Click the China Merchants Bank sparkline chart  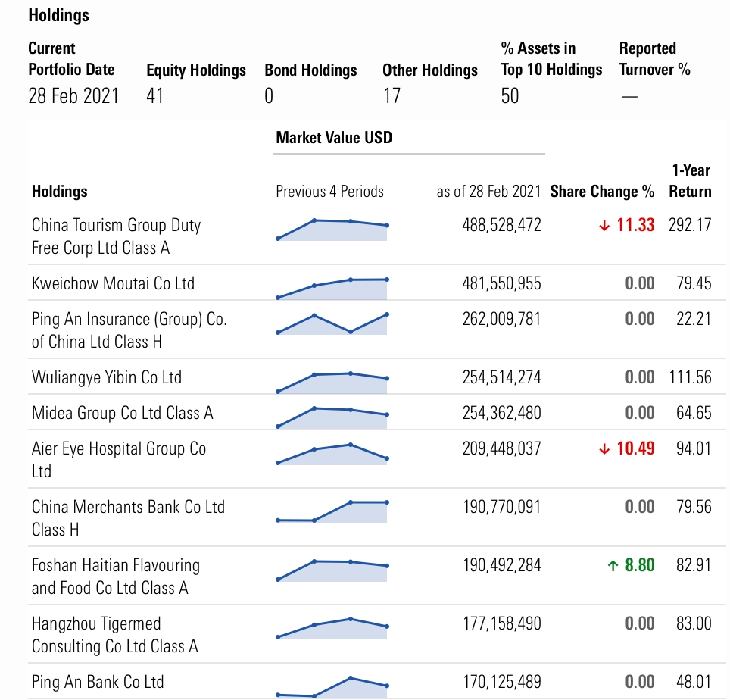(x=332, y=511)
